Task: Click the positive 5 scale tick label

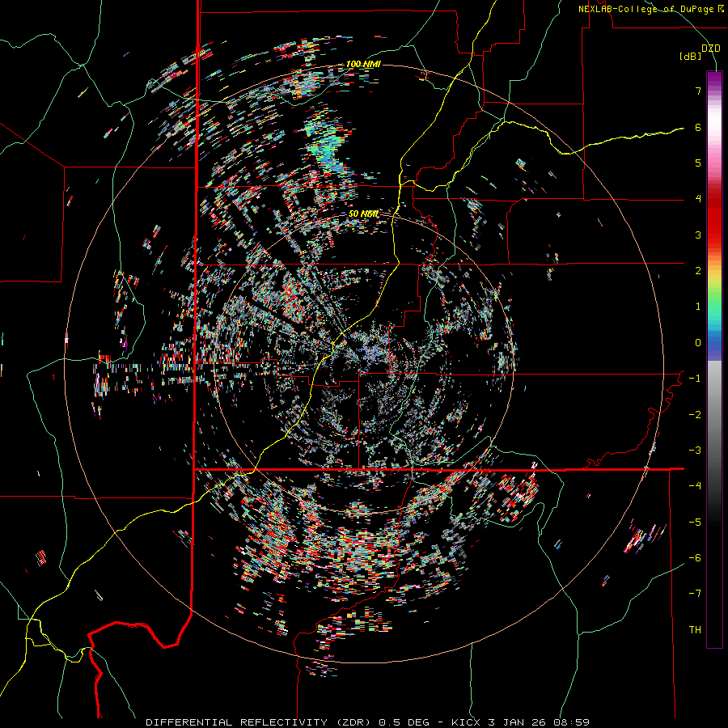Action: point(698,163)
